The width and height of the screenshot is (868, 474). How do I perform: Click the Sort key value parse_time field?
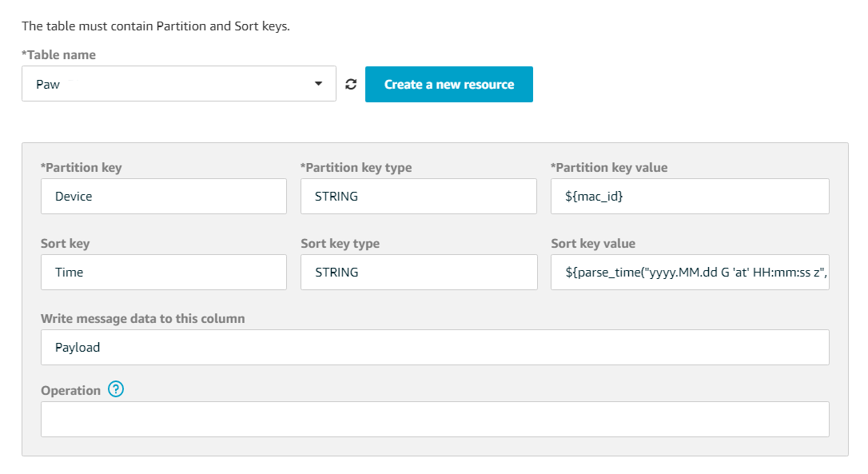690,272
